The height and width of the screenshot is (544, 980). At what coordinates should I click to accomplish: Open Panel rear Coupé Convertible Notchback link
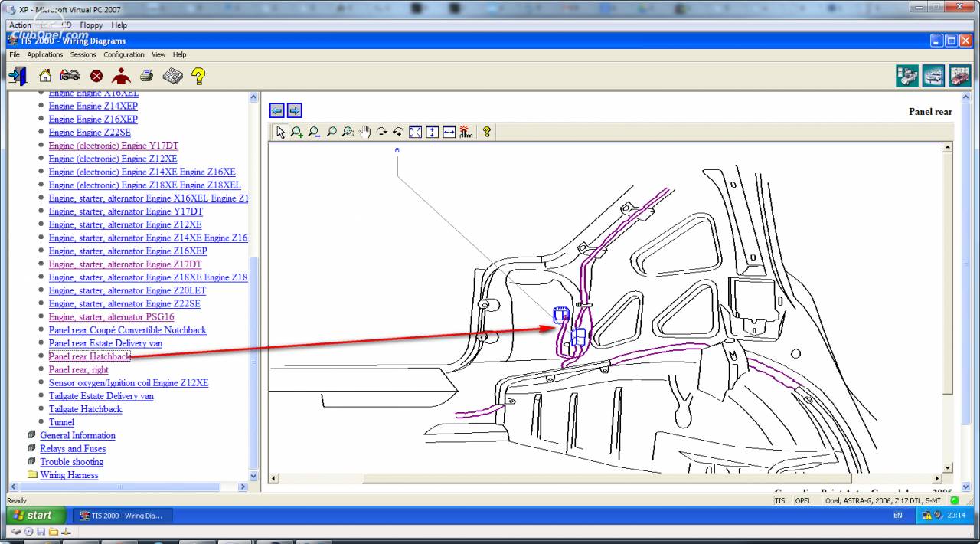click(127, 329)
